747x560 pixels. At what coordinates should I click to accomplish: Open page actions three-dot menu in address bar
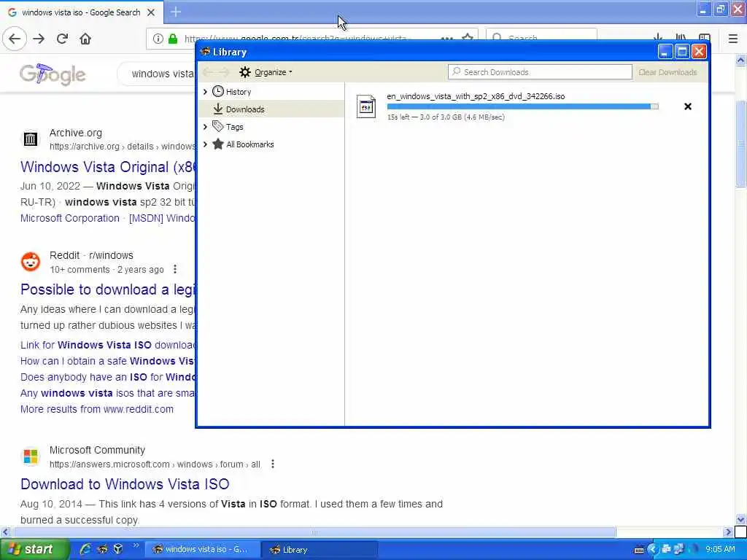[x=447, y=38]
